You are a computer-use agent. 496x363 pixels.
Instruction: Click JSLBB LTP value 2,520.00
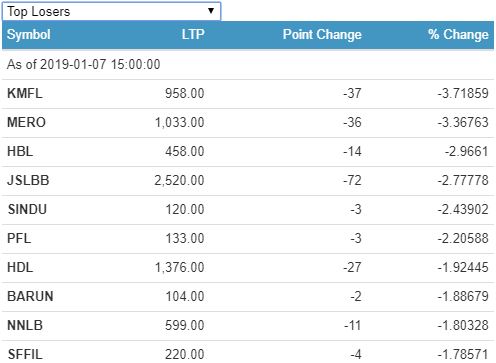point(179,181)
